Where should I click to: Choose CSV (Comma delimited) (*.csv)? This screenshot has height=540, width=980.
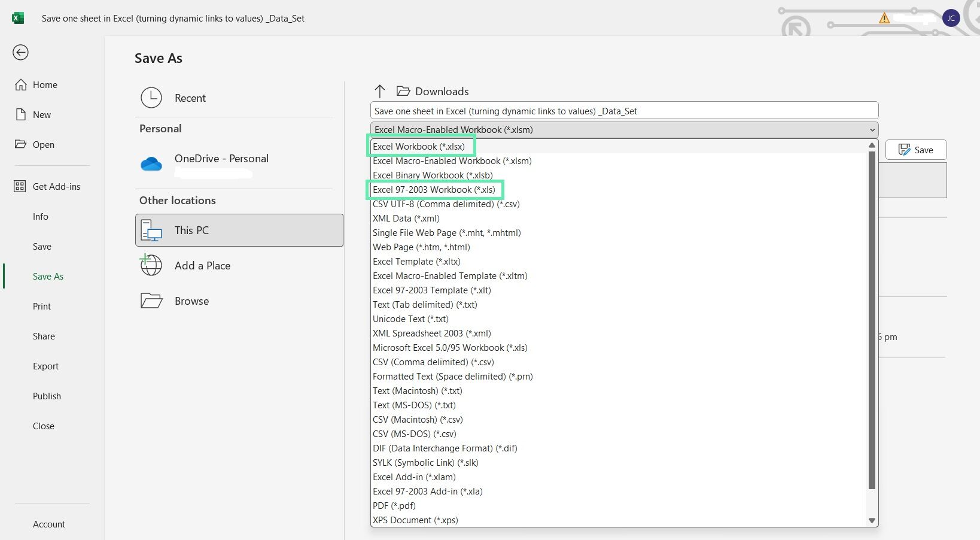pyautogui.click(x=619, y=362)
